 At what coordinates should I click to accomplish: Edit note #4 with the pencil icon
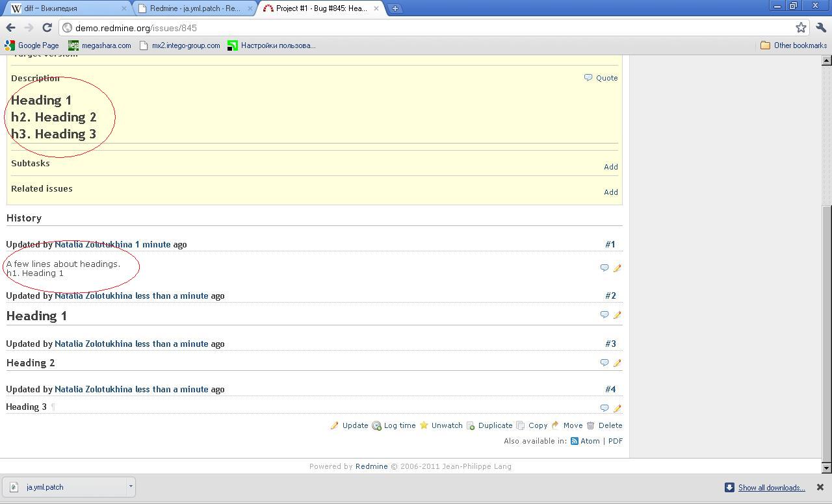coord(617,408)
